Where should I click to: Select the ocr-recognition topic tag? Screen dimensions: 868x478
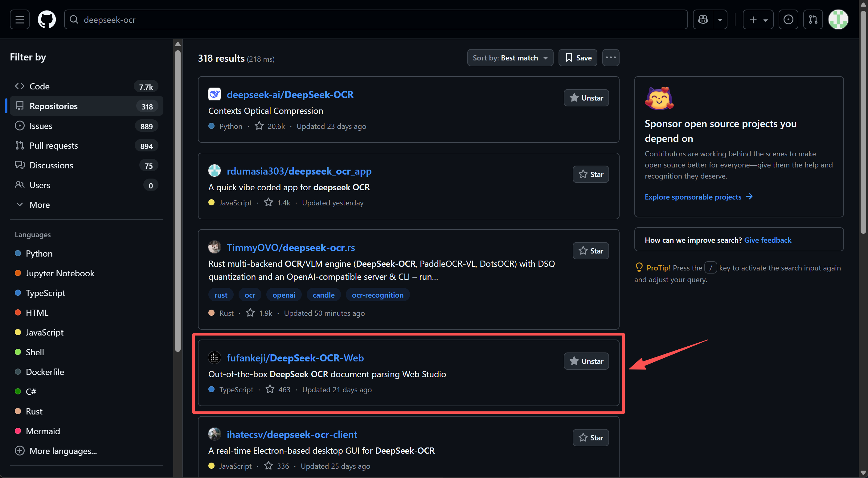coord(377,295)
